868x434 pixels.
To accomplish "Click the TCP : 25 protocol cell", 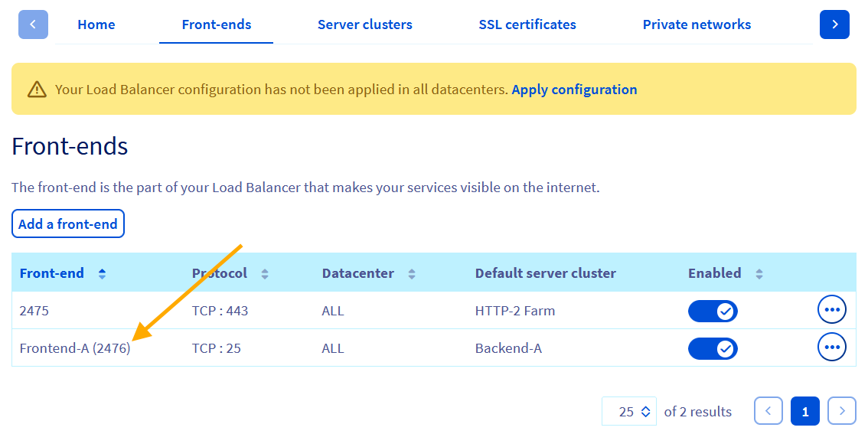I will tap(216, 348).
